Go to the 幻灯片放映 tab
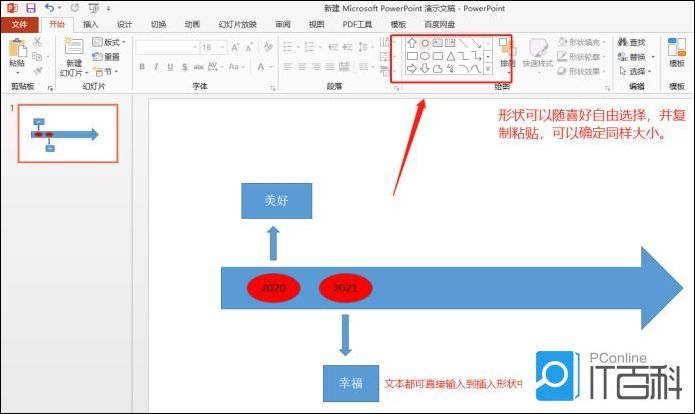The width and height of the screenshot is (695, 414). pos(238,24)
